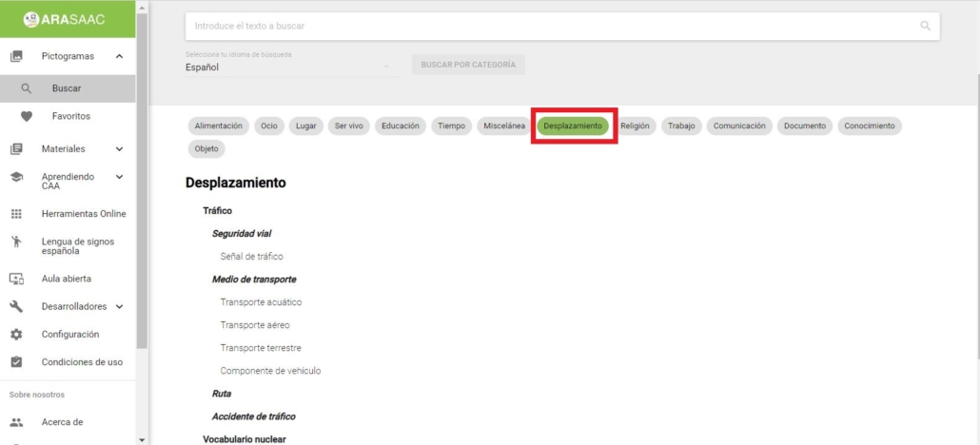Select the Trabajo category chip
This screenshot has width=980, height=445.
[x=681, y=126]
